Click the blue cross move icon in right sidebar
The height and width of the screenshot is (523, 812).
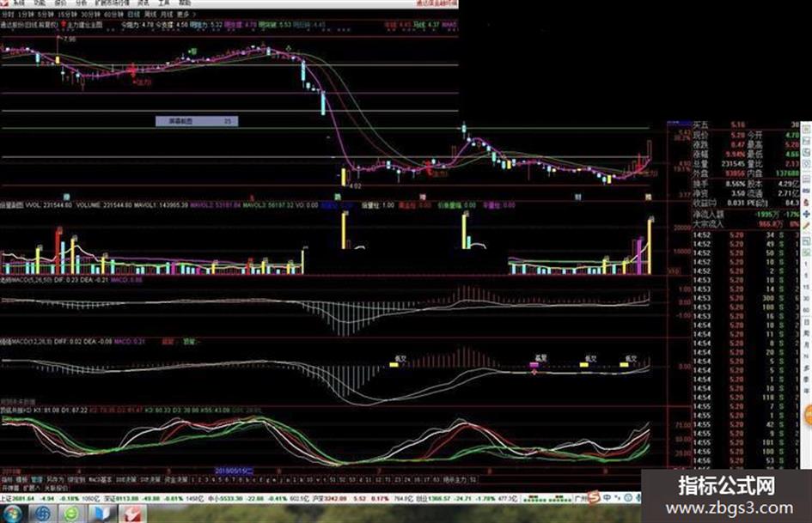click(806, 214)
